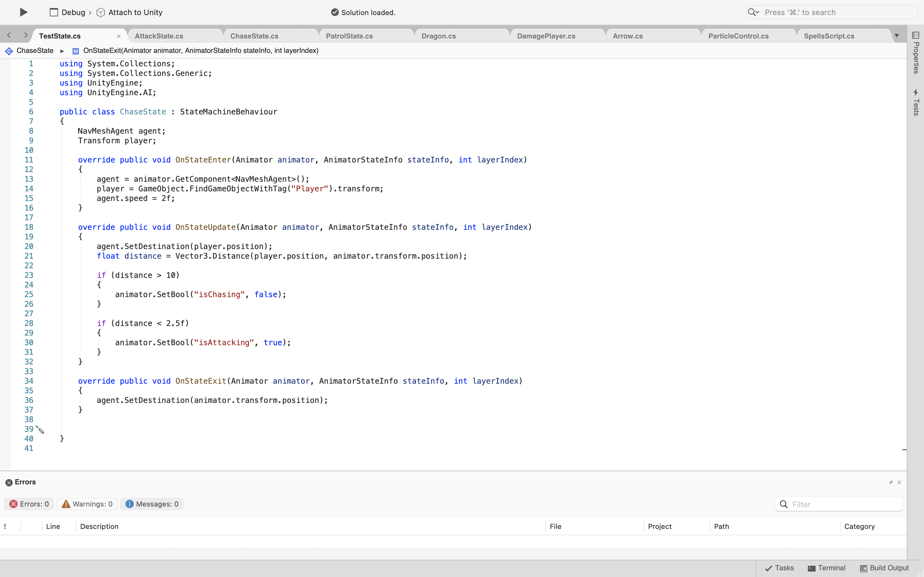924x577 pixels.
Task: Open the Debug configuration selector
Action: point(68,13)
